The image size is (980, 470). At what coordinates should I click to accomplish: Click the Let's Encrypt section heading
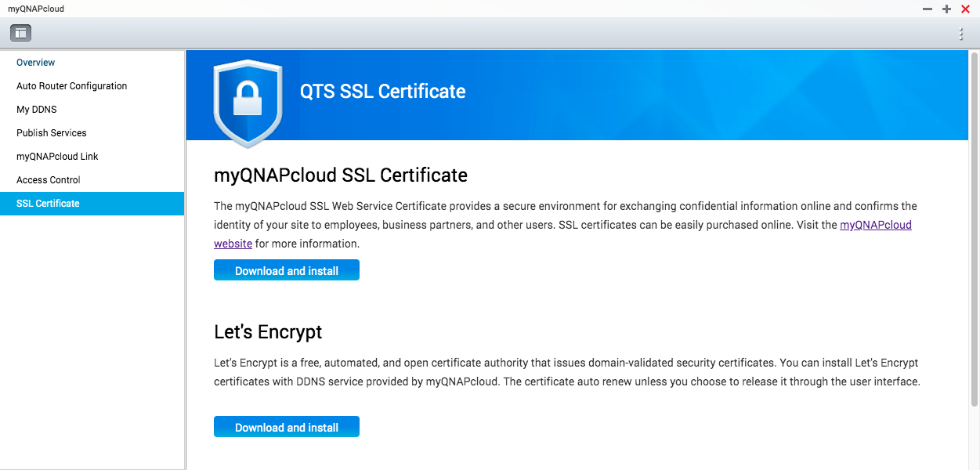coord(268,332)
